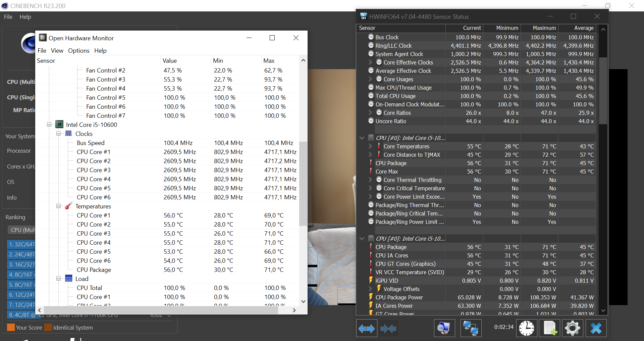
Task: Collapse CPU [#0] temperature group in HWiNFO
Action: (x=362, y=138)
